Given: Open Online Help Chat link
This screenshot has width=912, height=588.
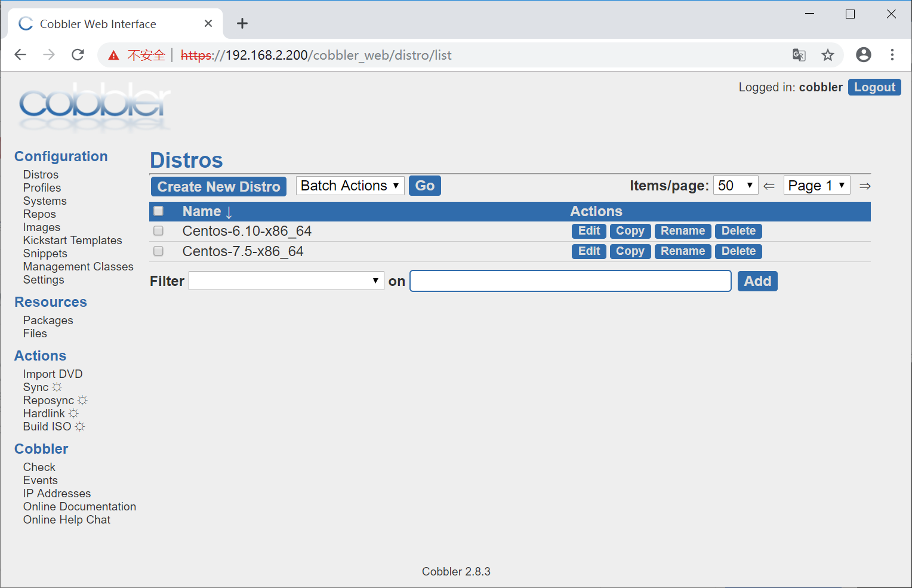Looking at the screenshot, I should tap(67, 520).
